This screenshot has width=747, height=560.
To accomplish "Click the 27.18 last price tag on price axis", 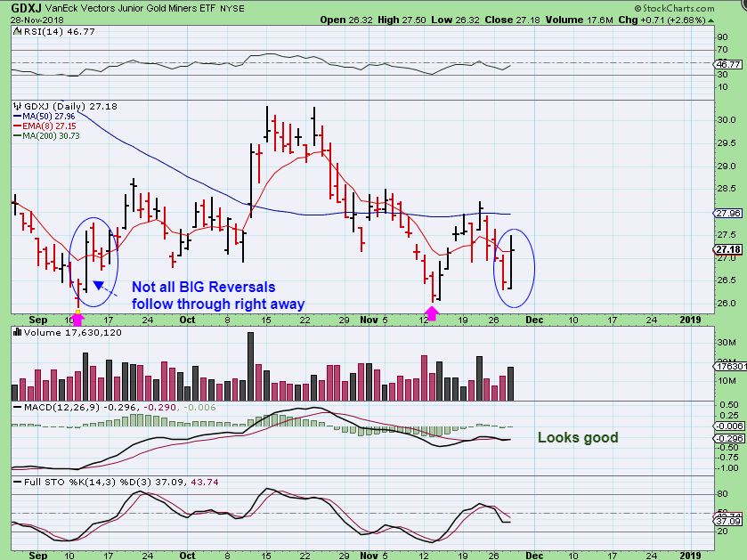I will [x=729, y=249].
